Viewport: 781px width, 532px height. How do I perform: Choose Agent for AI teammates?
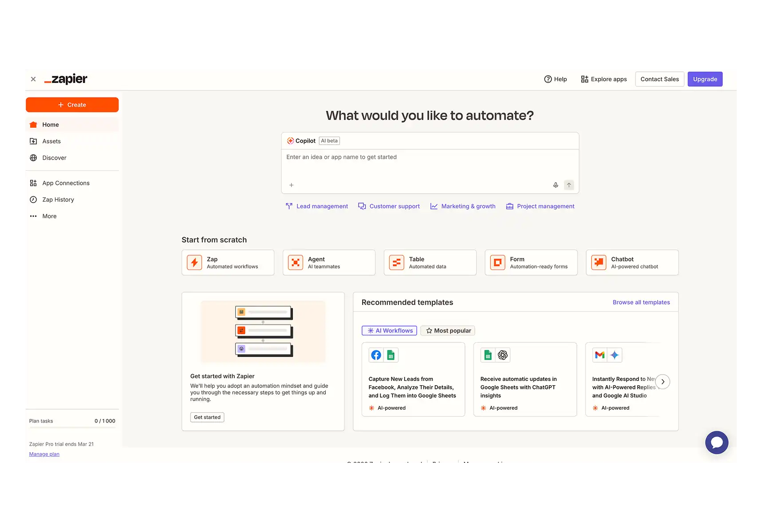pos(329,262)
